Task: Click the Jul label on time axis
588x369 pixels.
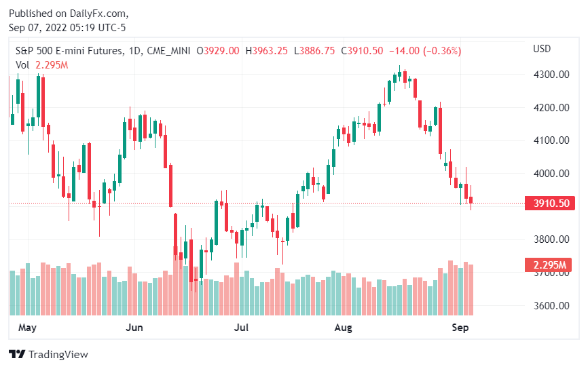Action: tap(242, 328)
